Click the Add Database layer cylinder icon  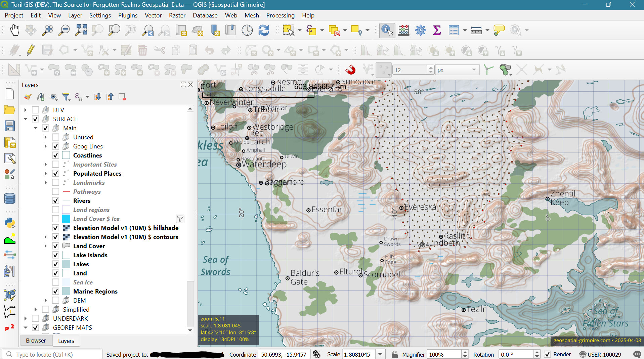pyautogui.click(x=10, y=199)
